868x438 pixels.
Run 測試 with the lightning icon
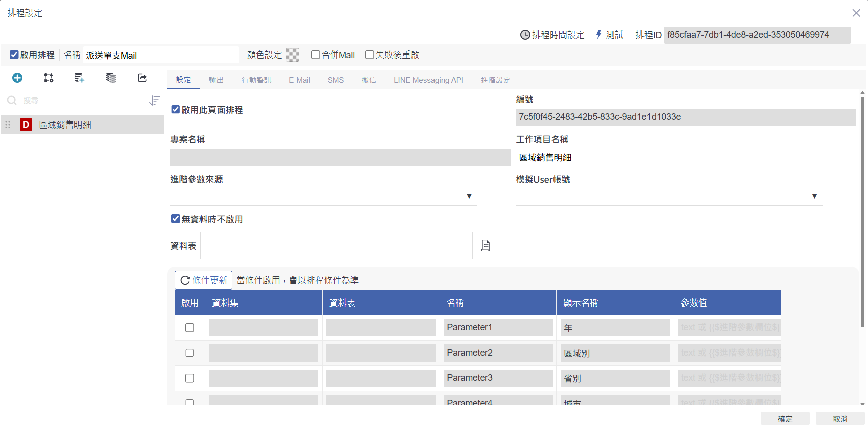[x=599, y=34]
